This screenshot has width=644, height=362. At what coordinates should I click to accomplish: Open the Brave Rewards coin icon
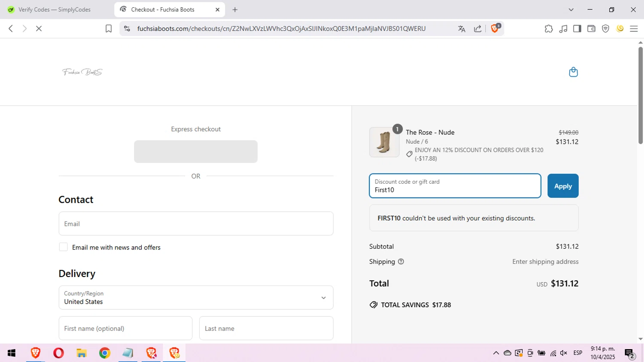620,29
